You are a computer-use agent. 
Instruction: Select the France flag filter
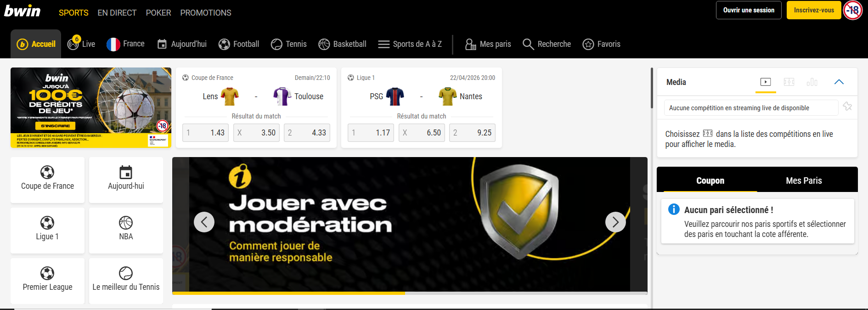click(x=125, y=44)
